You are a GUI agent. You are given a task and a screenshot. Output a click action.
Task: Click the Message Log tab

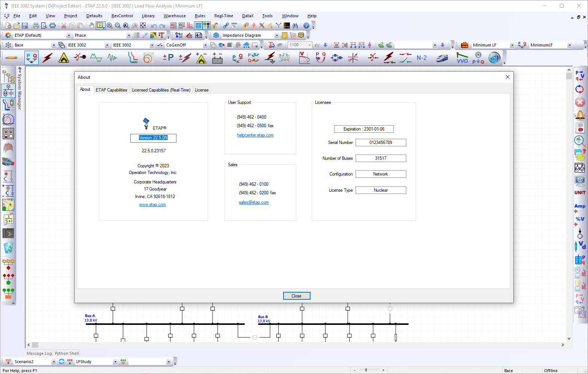tap(39, 353)
